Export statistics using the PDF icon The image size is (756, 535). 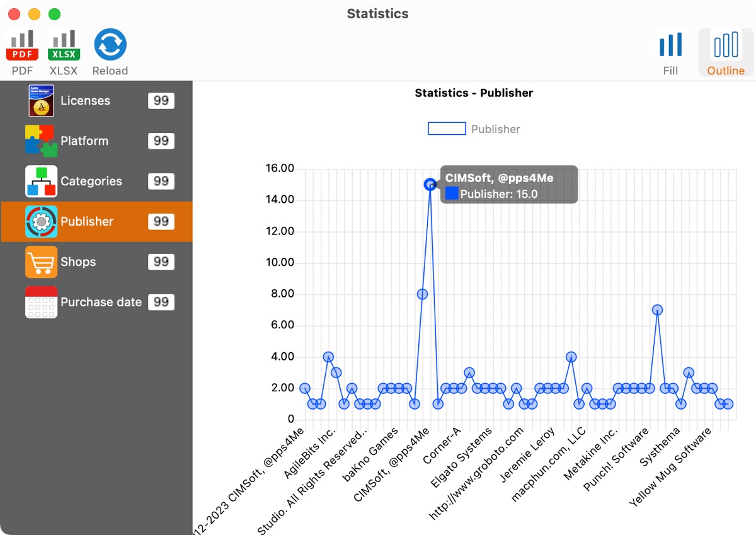22,45
